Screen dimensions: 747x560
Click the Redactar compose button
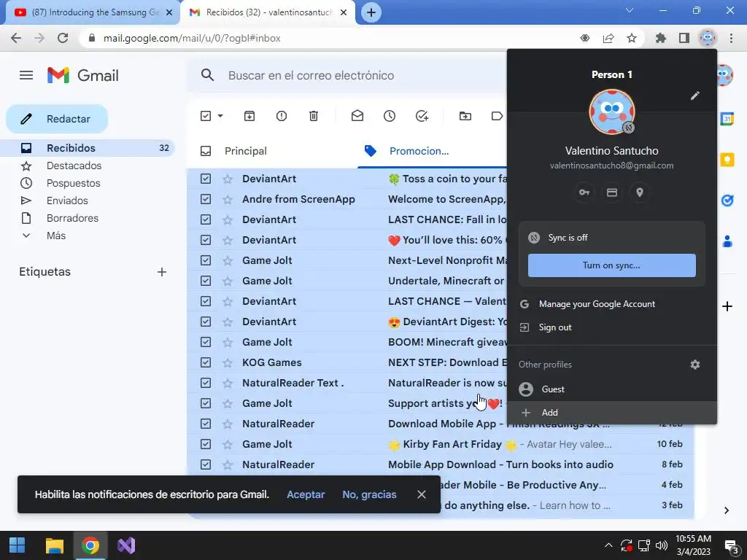pos(57,119)
